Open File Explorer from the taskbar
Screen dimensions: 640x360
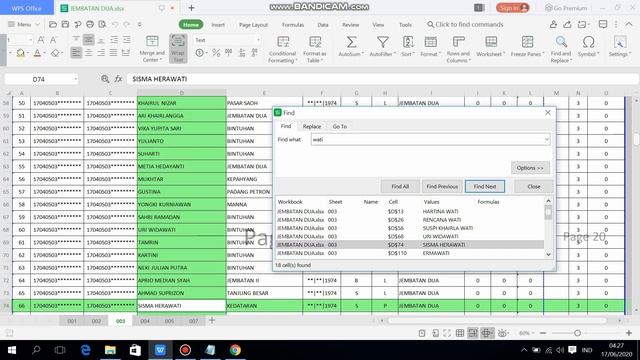(x=110, y=350)
